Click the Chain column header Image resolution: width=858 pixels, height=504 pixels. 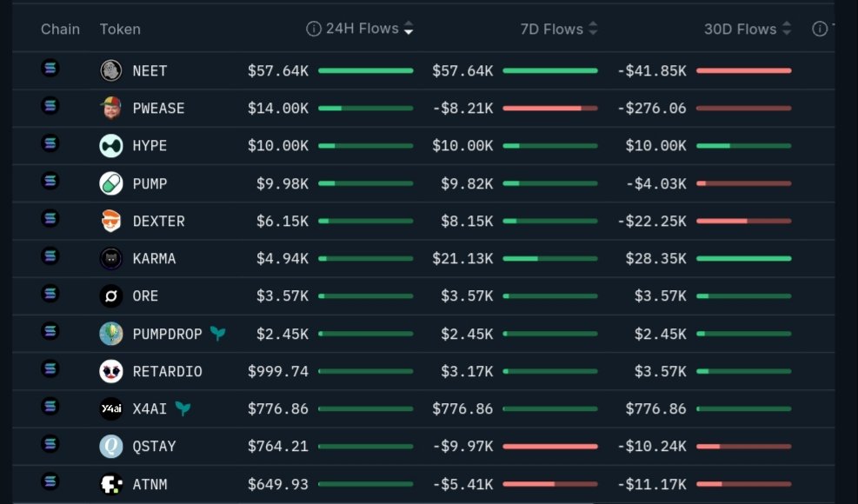[x=60, y=30]
